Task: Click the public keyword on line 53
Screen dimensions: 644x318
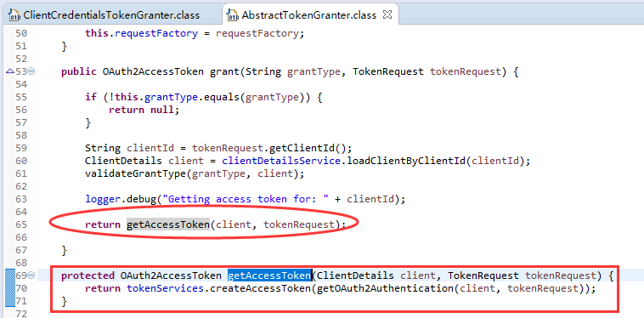Action: [x=79, y=71]
